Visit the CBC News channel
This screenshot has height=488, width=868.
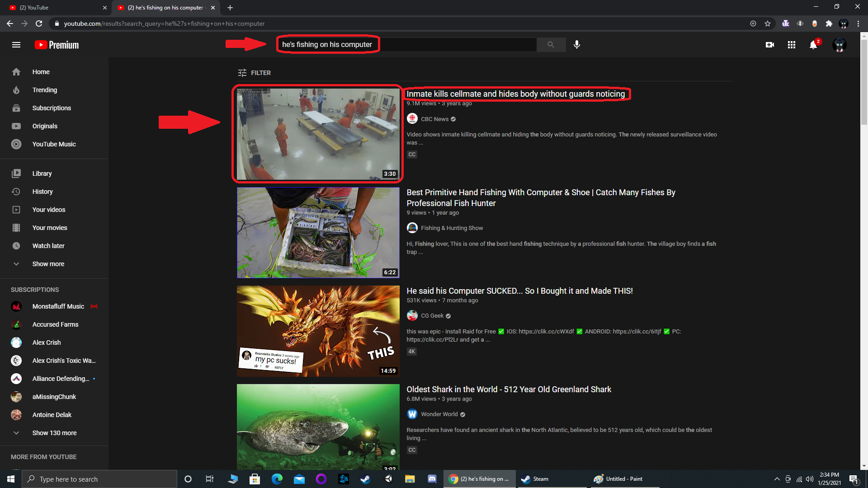pos(434,119)
